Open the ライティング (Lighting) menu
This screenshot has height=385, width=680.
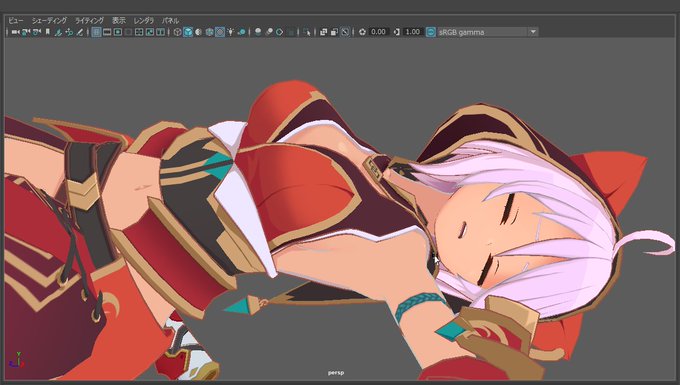(x=89, y=20)
